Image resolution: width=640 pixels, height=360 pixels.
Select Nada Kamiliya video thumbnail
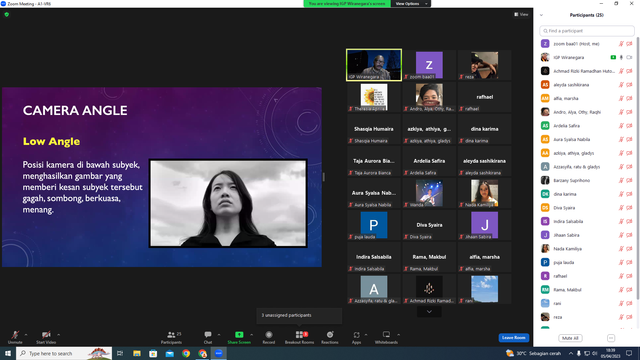click(484, 193)
